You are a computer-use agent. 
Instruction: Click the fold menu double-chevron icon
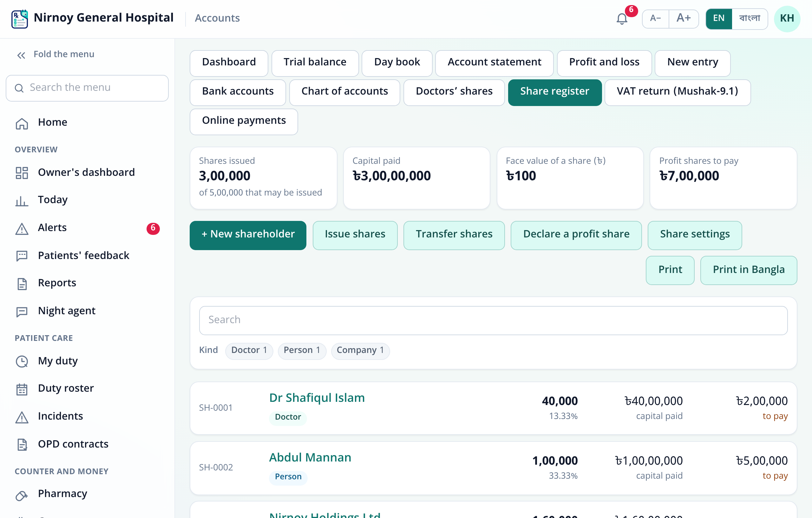pyautogui.click(x=21, y=55)
